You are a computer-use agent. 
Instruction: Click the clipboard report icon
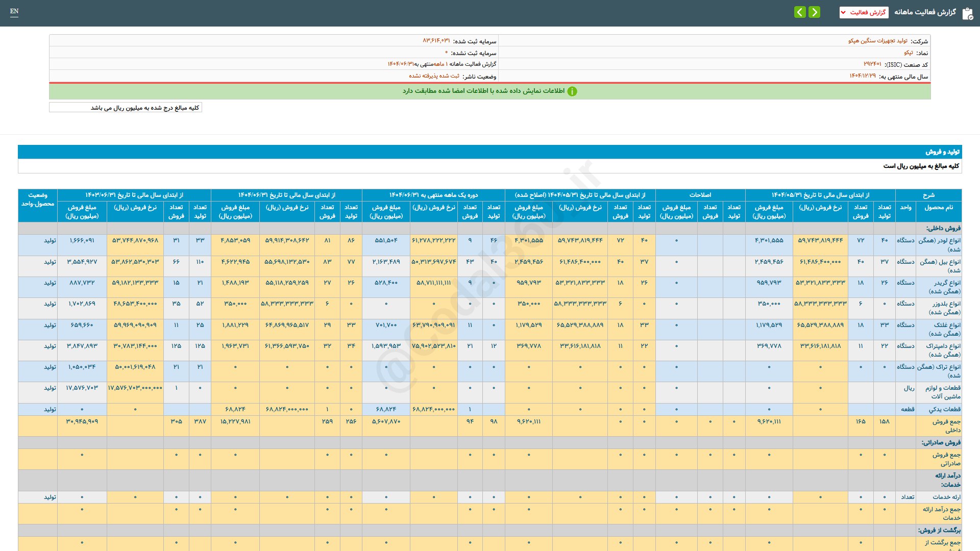tap(967, 13)
